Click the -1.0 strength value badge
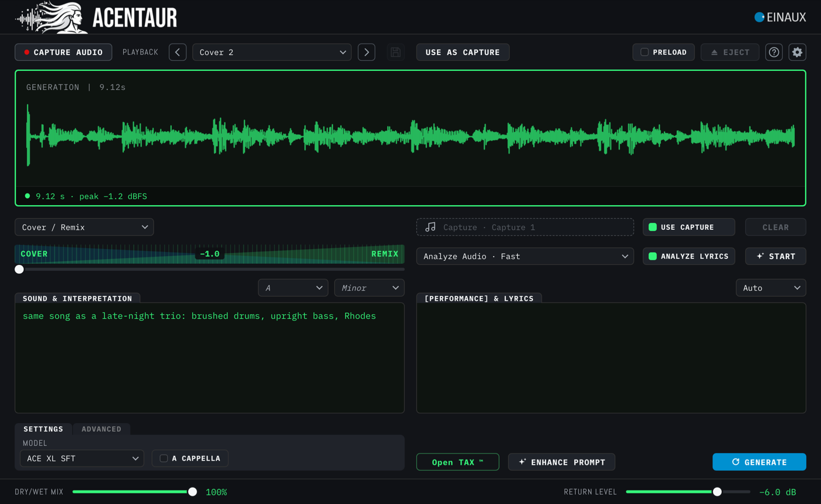Viewport: 821px width, 504px height. [209, 254]
